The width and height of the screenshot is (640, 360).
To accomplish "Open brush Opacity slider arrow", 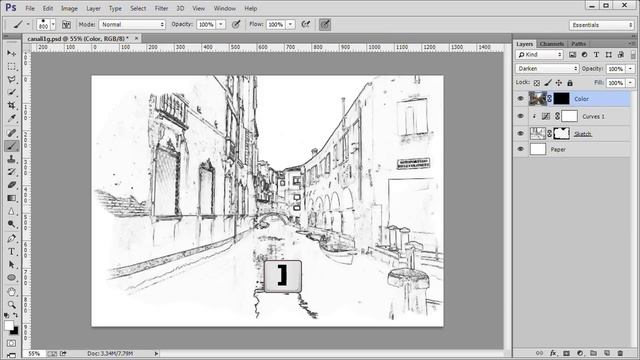I will [x=221, y=24].
